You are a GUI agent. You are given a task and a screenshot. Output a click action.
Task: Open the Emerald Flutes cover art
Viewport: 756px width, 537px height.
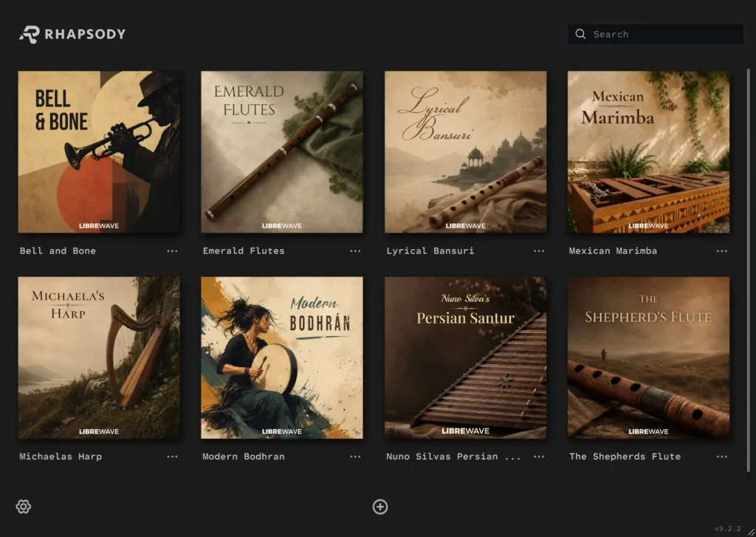pyautogui.click(x=282, y=152)
